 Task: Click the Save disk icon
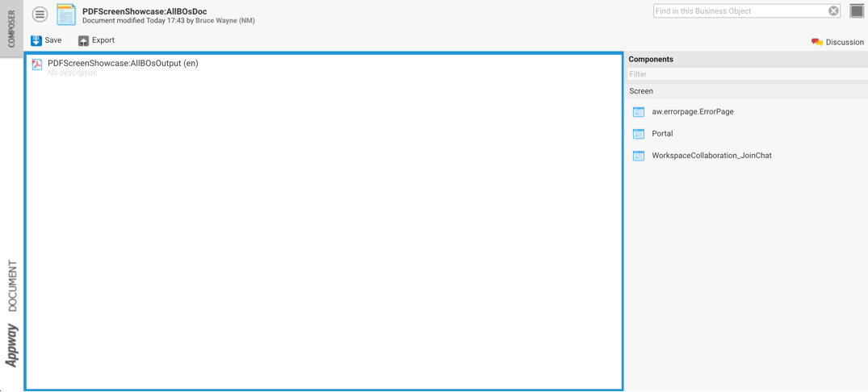(x=36, y=40)
